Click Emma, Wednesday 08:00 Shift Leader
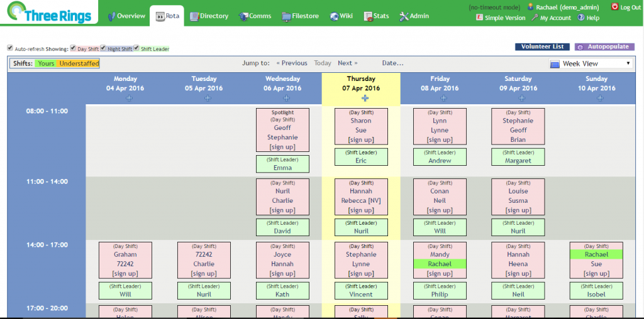This screenshot has width=644, height=319. click(282, 167)
